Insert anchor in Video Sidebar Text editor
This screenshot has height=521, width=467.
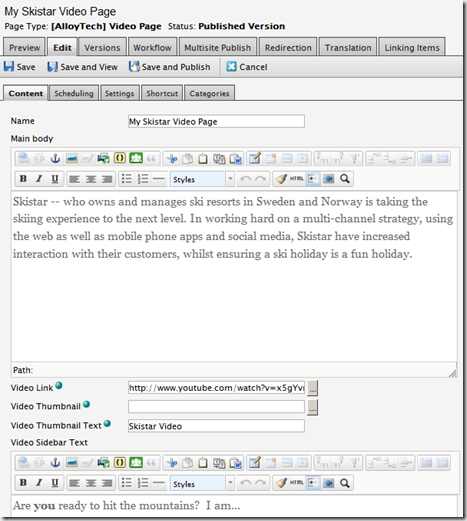55,463
